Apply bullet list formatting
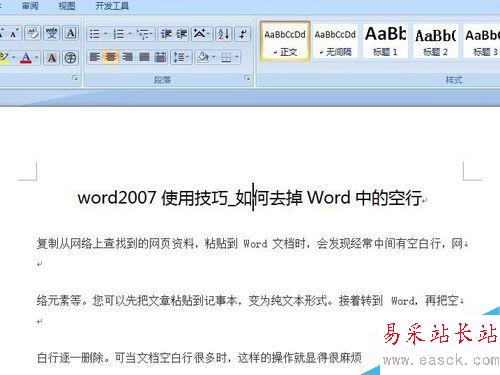This screenshot has width=500, height=375. pyautogui.click(x=95, y=34)
